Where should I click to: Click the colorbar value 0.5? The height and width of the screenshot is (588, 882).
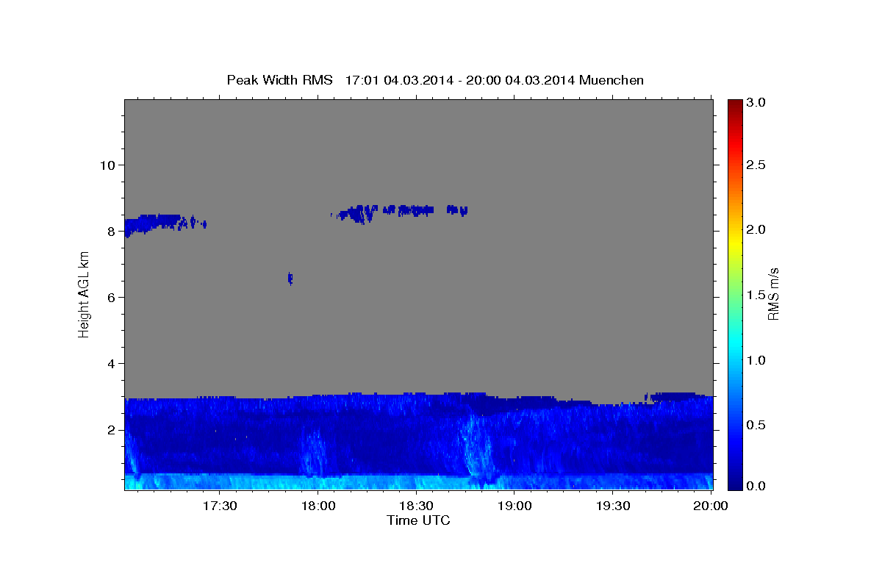coord(757,425)
